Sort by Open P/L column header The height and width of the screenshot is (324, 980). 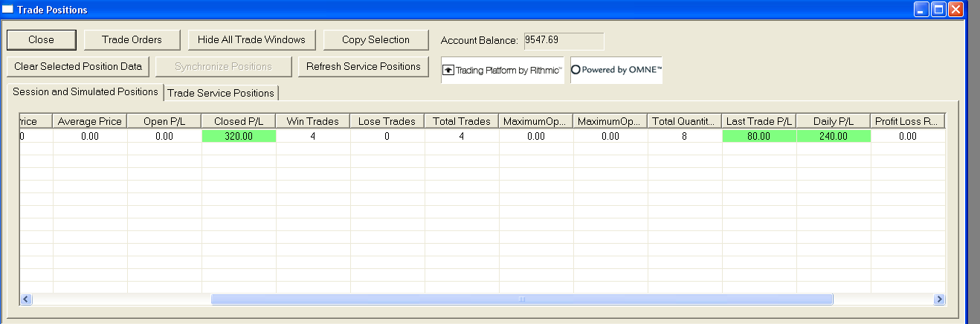[164, 121]
